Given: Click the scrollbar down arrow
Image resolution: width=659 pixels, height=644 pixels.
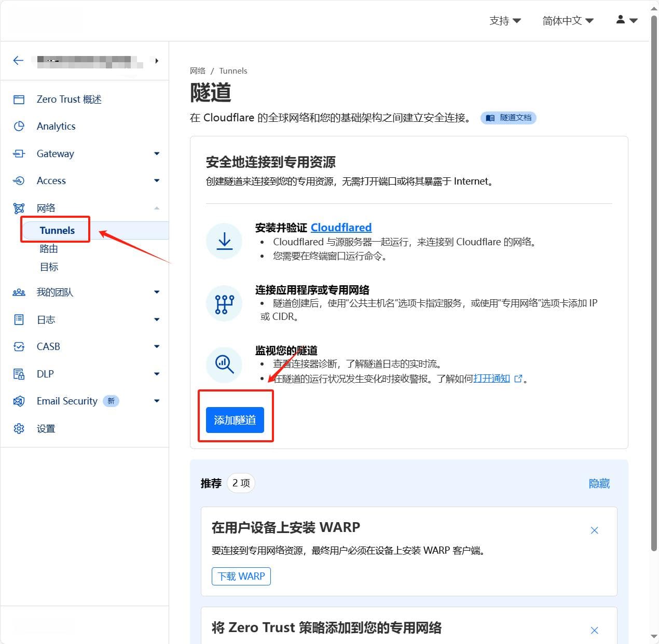Looking at the screenshot, I should (x=654, y=637).
